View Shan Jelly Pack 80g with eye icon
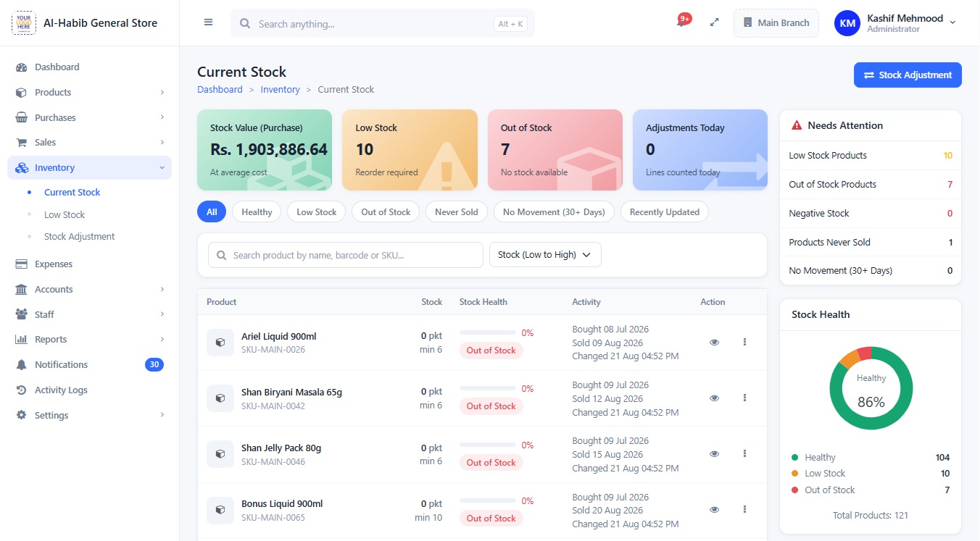980x541 pixels. pyautogui.click(x=714, y=454)
